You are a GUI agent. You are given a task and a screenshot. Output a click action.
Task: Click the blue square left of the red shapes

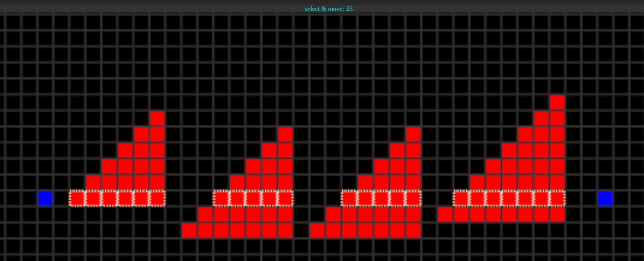point(45,199)
